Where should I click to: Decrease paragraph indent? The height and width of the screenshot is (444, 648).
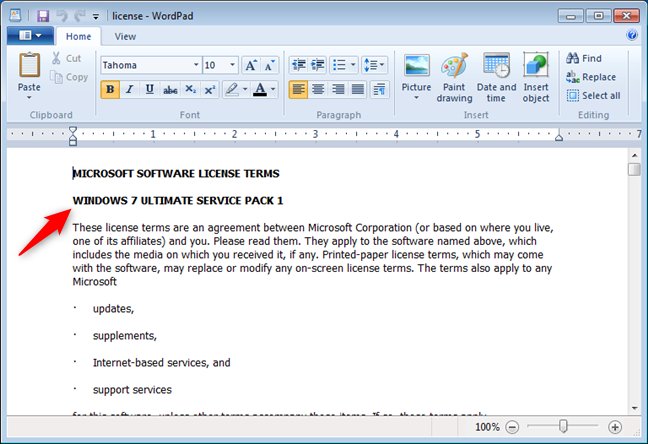tap(298, 65)
